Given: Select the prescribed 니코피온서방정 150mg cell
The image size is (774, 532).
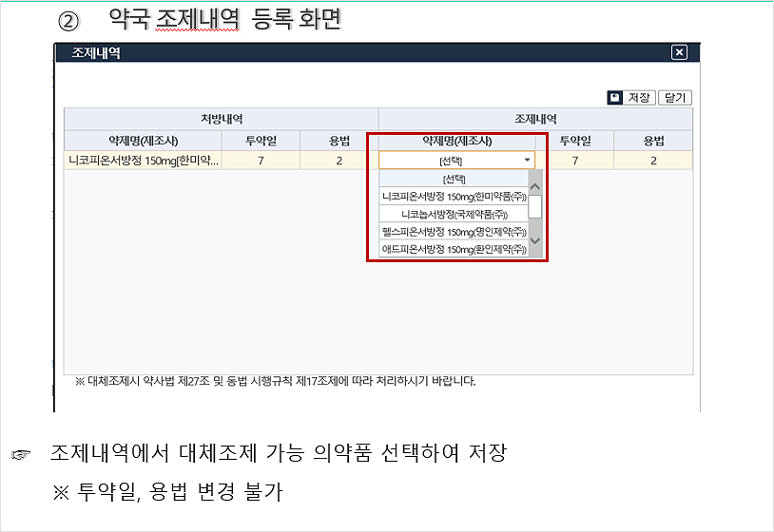Looking at the screenshot, I should [x=144, y=161].
